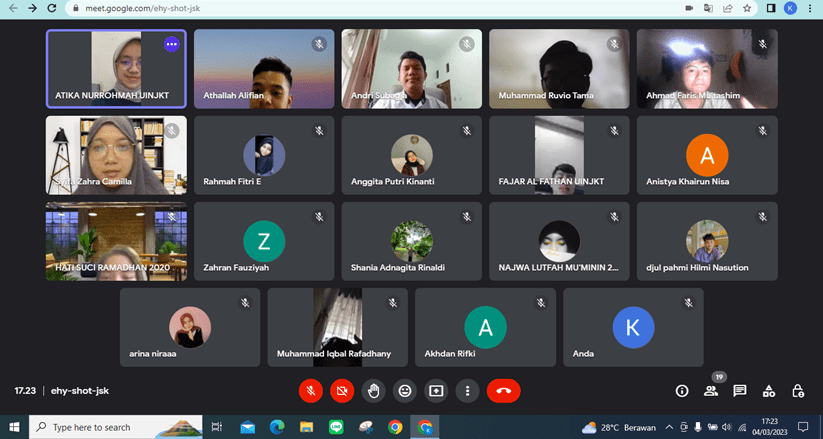Raise hand in the meeting

pos(374,391)
